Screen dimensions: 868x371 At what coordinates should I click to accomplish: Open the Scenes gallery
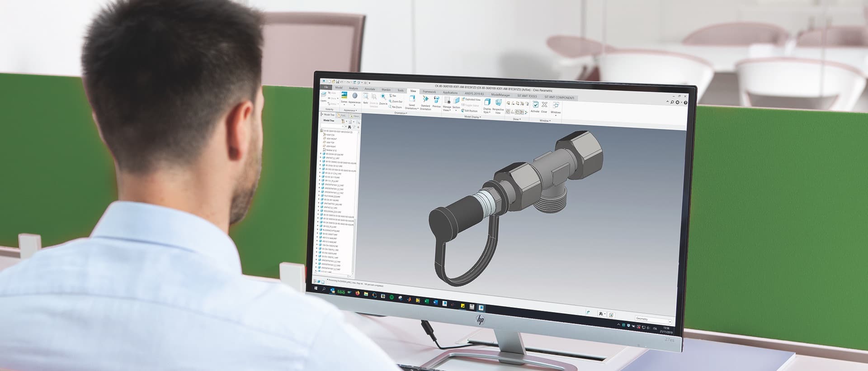point(344,97)
